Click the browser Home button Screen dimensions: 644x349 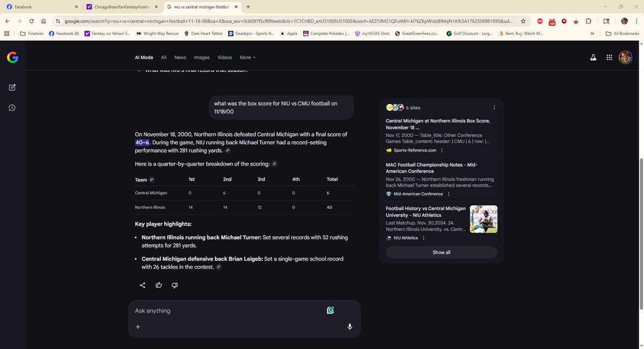pos(43,21)
